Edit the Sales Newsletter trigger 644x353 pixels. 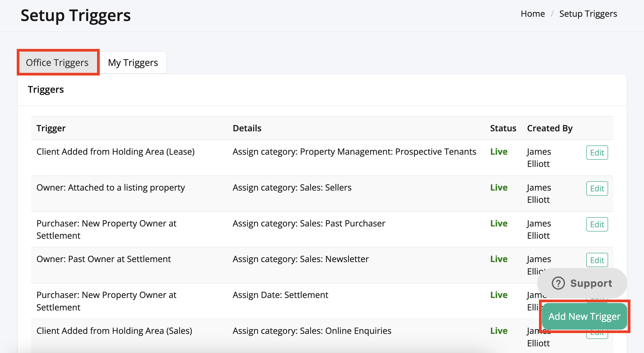[x=597, y=260]
